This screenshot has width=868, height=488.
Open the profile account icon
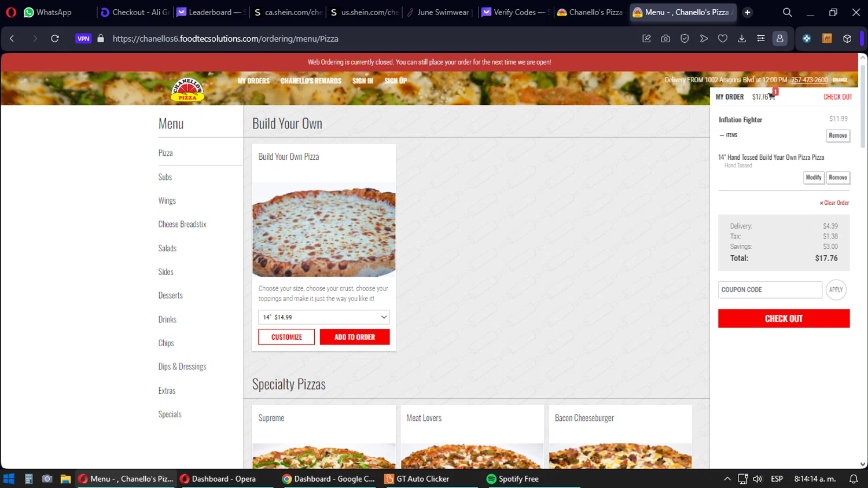(x=780, y=38)
